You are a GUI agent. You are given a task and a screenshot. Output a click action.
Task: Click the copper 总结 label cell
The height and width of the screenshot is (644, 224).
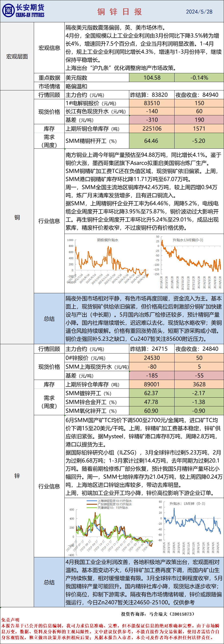click(49, 319)
